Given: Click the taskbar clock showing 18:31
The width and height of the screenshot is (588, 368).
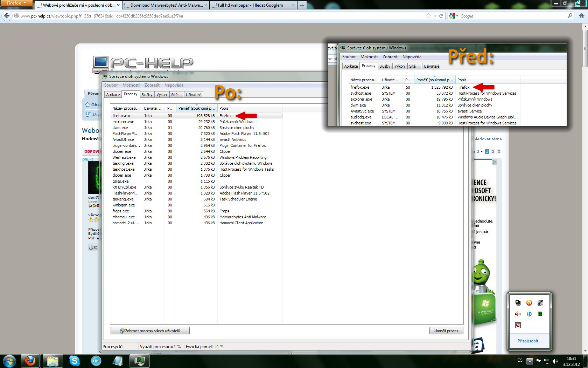Looking at the screenshot, I should click(571, 361).
